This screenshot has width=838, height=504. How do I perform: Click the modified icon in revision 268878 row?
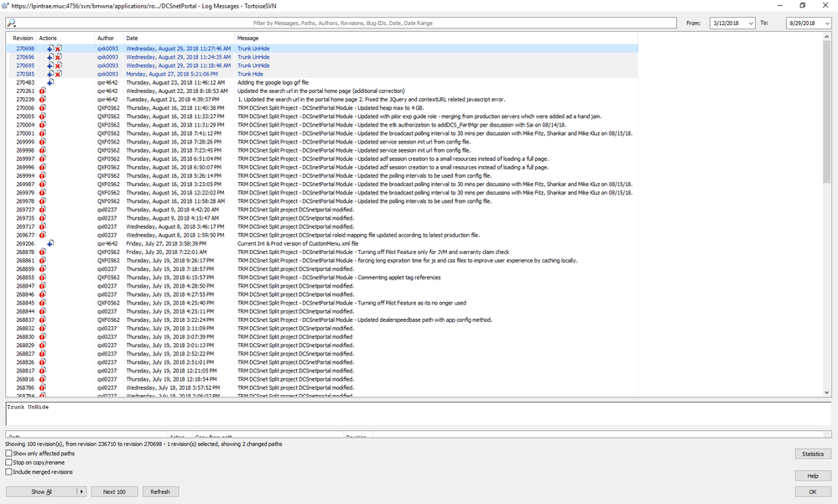(42, 252)
